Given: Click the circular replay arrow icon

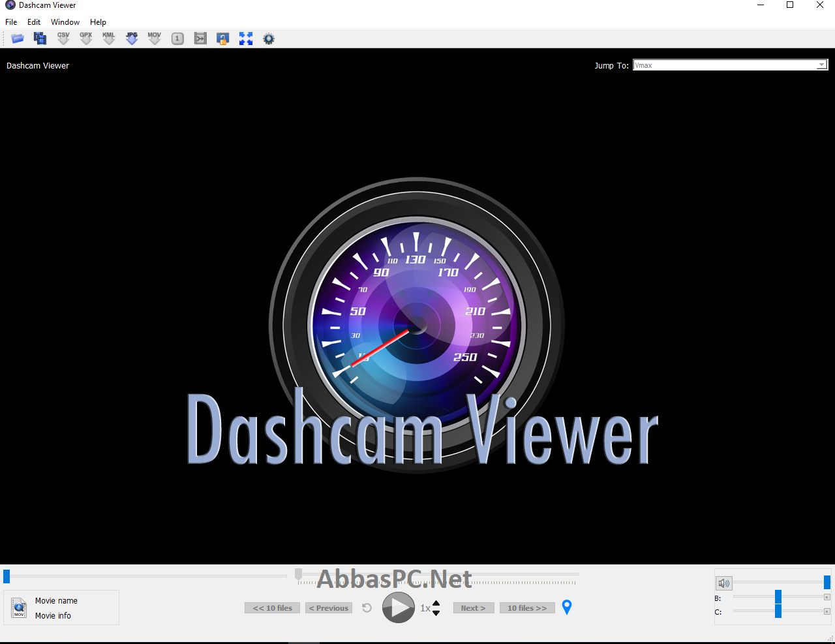Looking at the screenshot, I should (x=367, y=607).
